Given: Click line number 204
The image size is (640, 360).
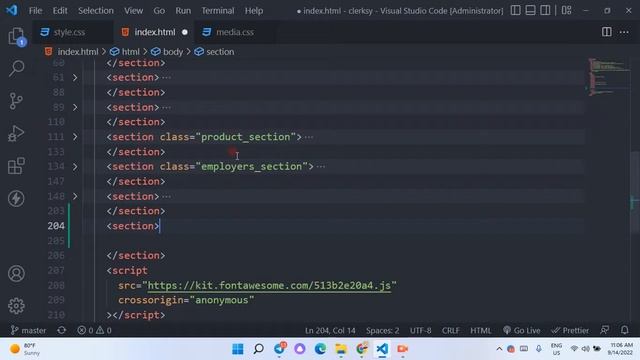Looking at the screenshot, I should [56, 226].
